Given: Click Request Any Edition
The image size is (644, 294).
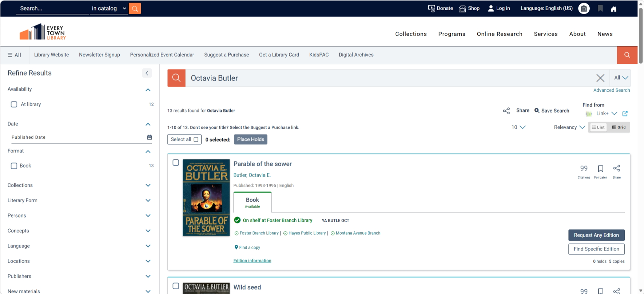Looking at the screenshot, I should pos(596,235).
